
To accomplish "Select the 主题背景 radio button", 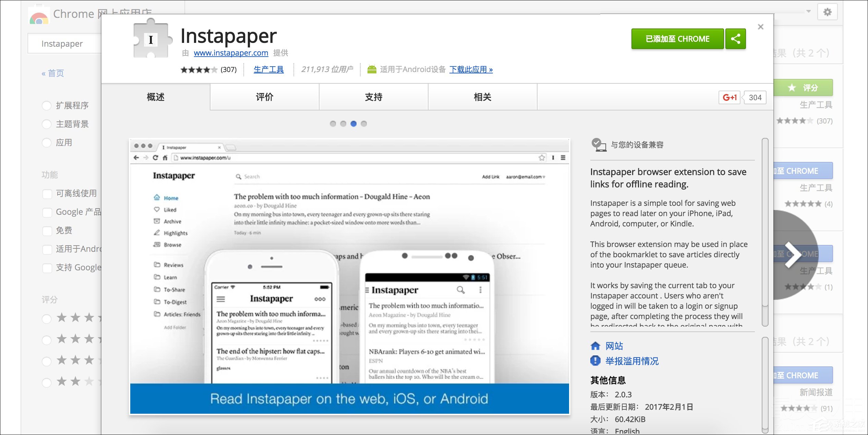I will pos(47,124).
